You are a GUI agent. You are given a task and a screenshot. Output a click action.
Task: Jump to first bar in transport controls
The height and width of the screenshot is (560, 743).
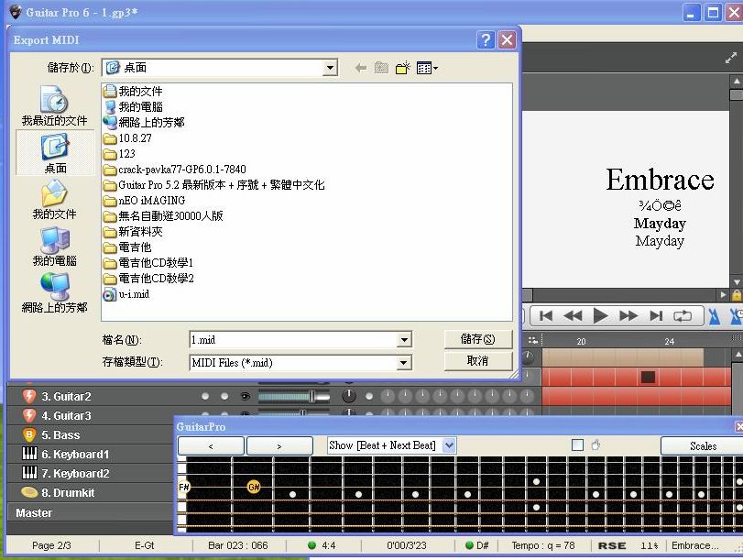546,316
